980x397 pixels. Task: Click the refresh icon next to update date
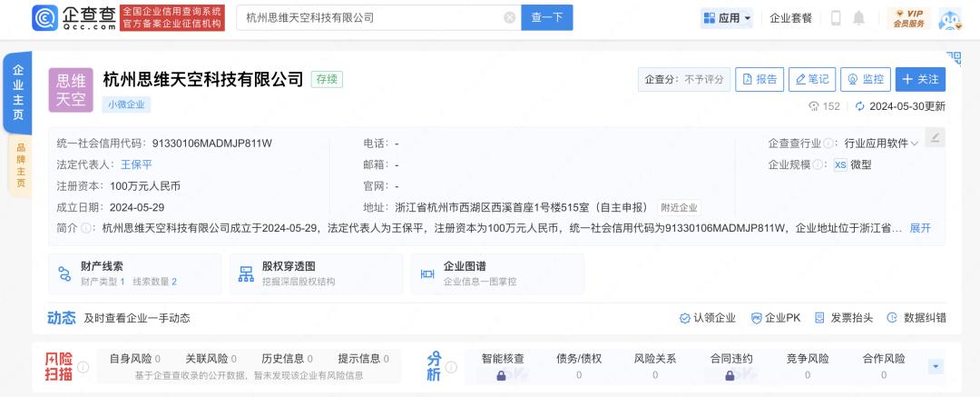[x=860, y=106]
